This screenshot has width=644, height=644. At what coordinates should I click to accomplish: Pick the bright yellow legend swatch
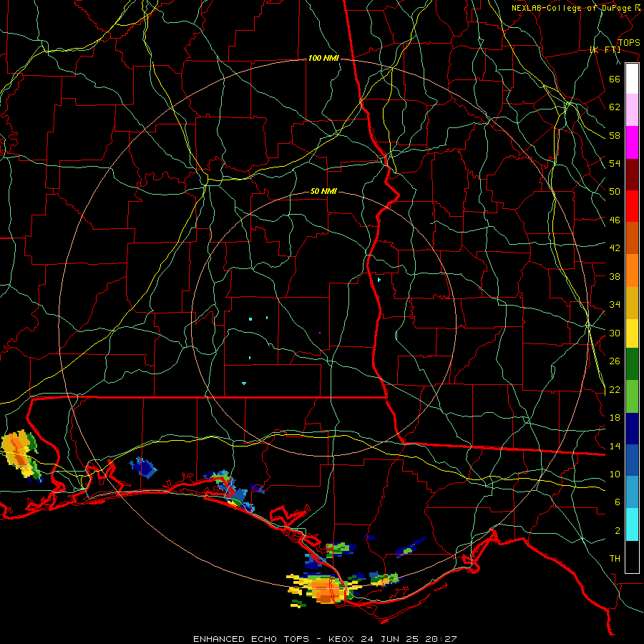pos(632,333)
